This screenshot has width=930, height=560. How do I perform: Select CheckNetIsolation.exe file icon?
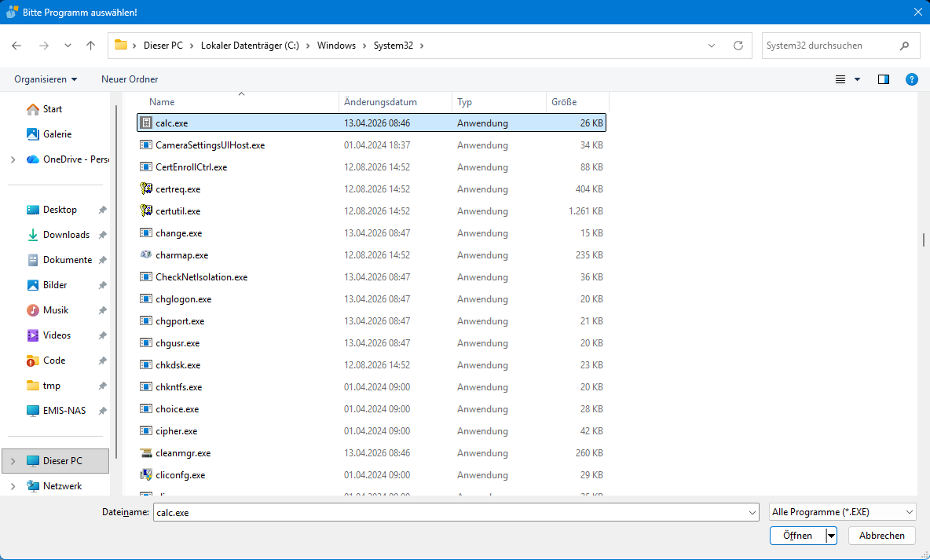coord(146,276)
